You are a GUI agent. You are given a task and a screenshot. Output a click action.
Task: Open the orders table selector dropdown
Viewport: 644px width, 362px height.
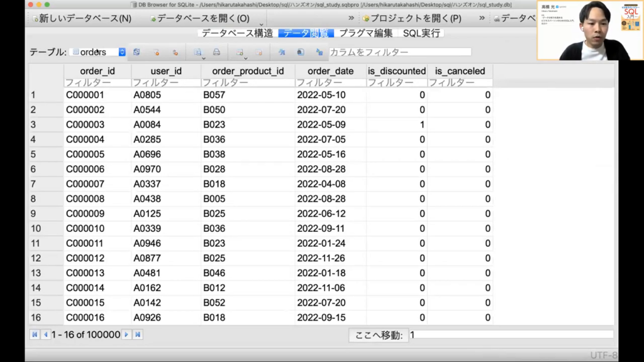pos(122,52)
